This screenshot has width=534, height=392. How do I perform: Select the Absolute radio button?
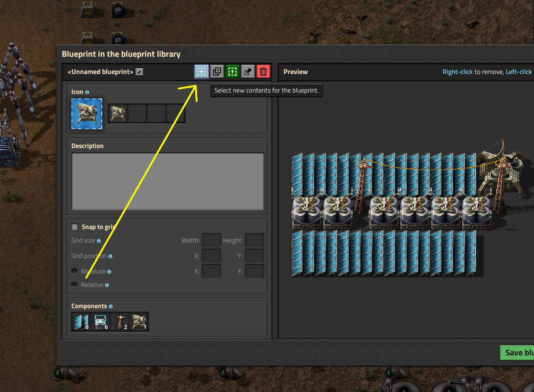[x=74, y=271]
